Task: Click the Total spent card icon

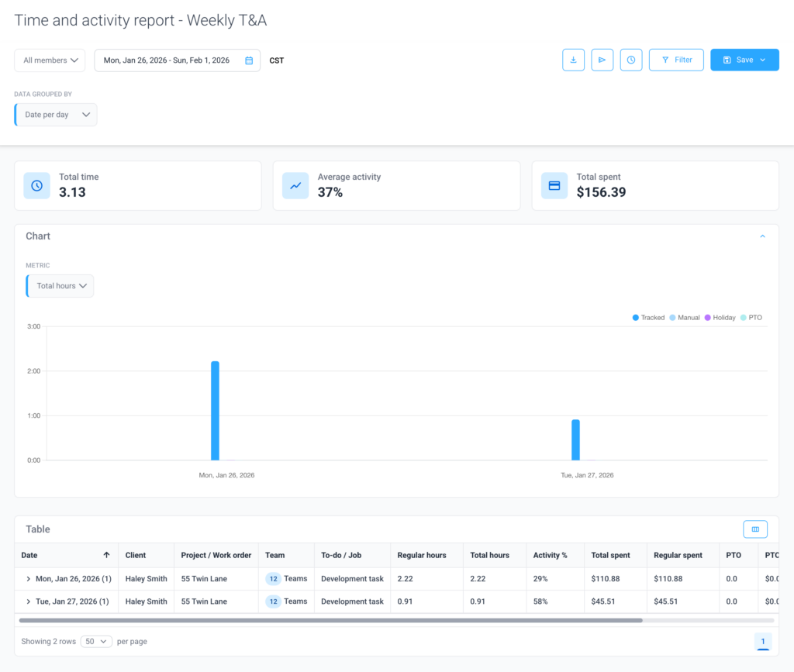Action: [554, 186]
